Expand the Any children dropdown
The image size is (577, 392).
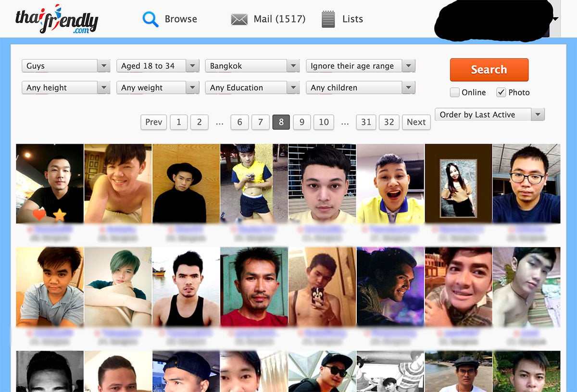tap(361, 87)
